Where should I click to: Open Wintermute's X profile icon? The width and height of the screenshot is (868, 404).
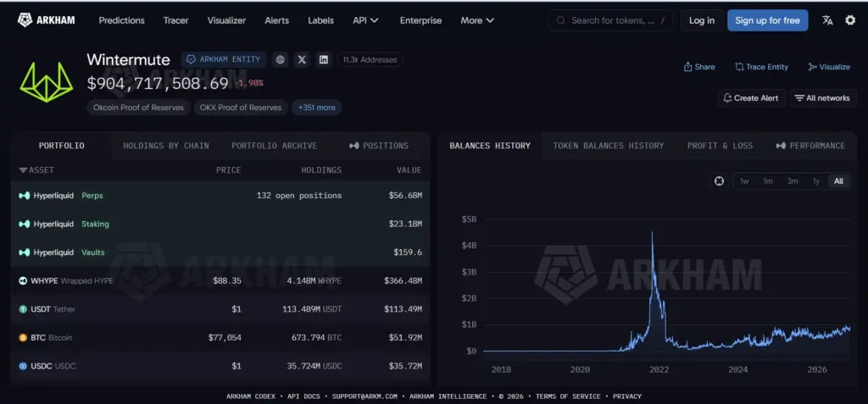(302, 60)
